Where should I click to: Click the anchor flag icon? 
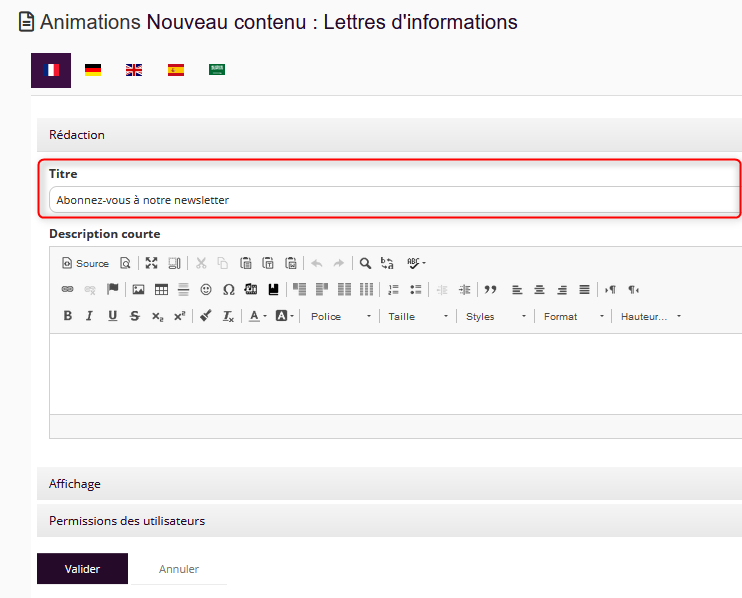(x=113, y=289)
